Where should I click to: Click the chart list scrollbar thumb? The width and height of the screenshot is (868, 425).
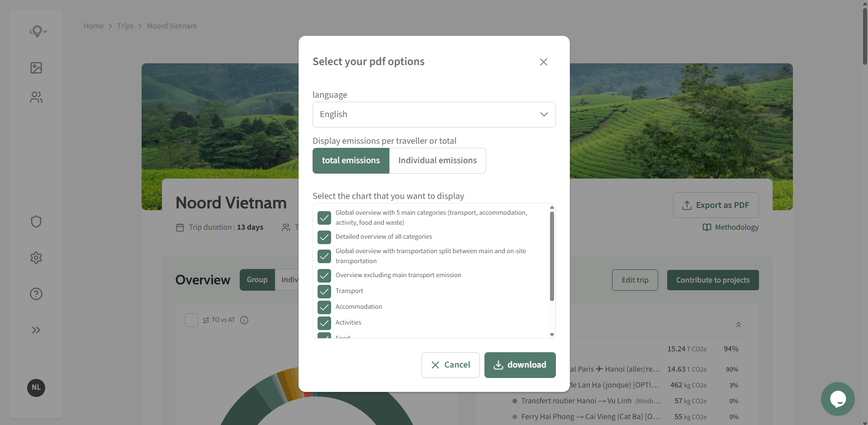pos(552,256)
